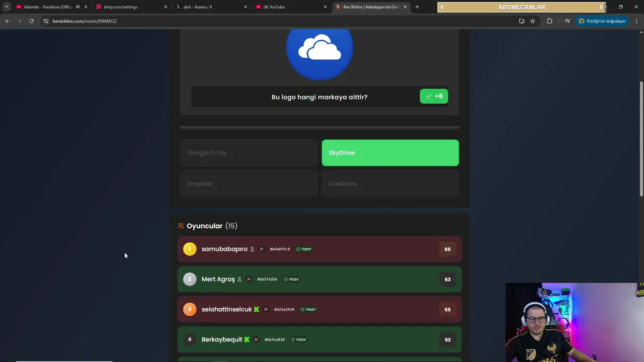The image size is (644, 362).
Task: Click the page vertical scrollbar
Action: point(641,138)
